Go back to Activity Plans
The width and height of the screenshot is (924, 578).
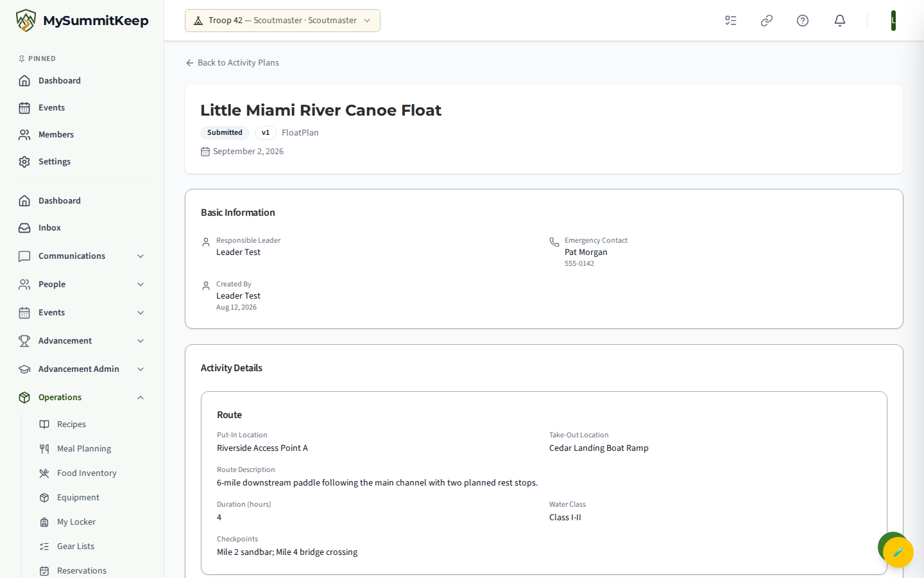(x=232, y=62)
